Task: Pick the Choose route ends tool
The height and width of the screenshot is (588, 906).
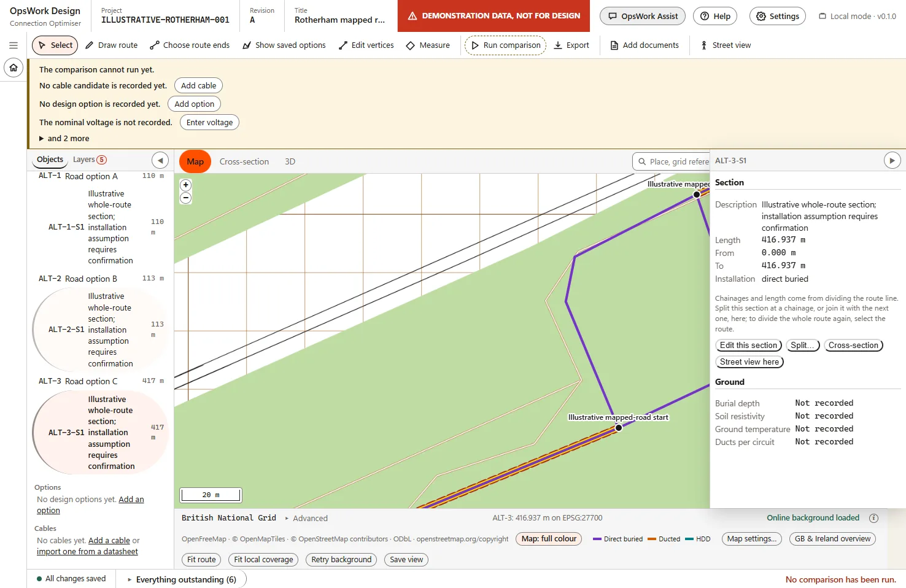Action: [190, 45]
